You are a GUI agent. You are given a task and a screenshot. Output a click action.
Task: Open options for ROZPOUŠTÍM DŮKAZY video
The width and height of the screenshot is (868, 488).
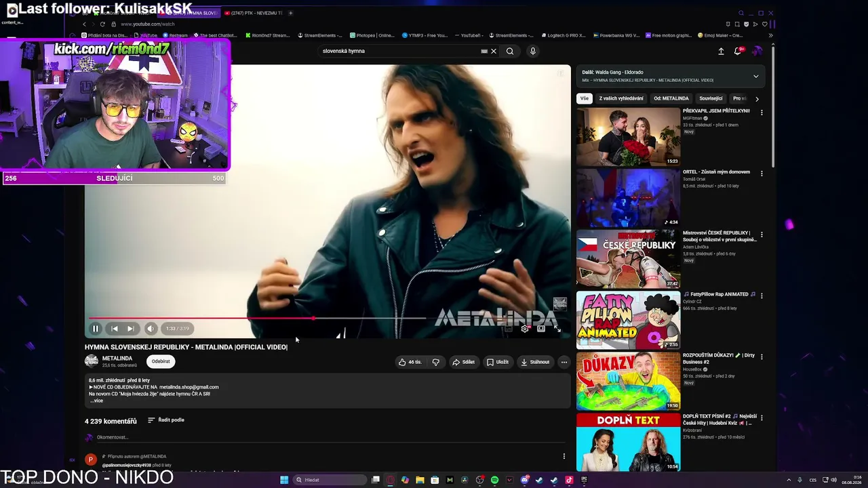pos(762,357)
